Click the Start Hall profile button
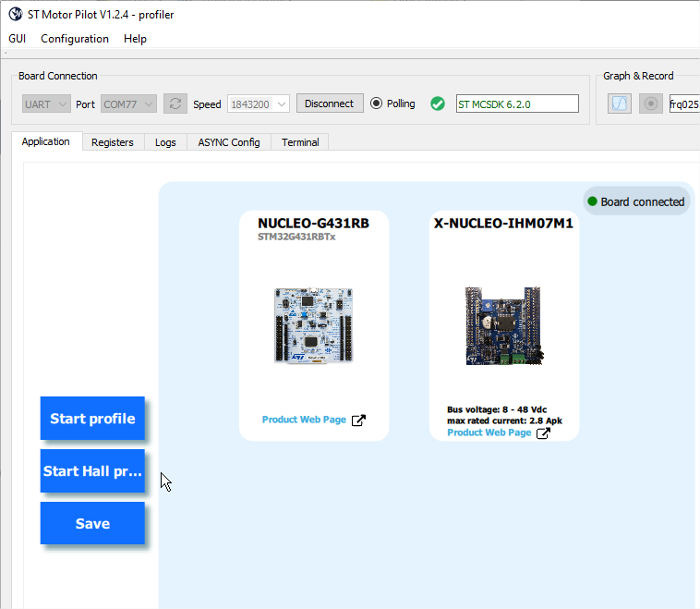Screen dimensions: 700x609 [x=92, y=471]
